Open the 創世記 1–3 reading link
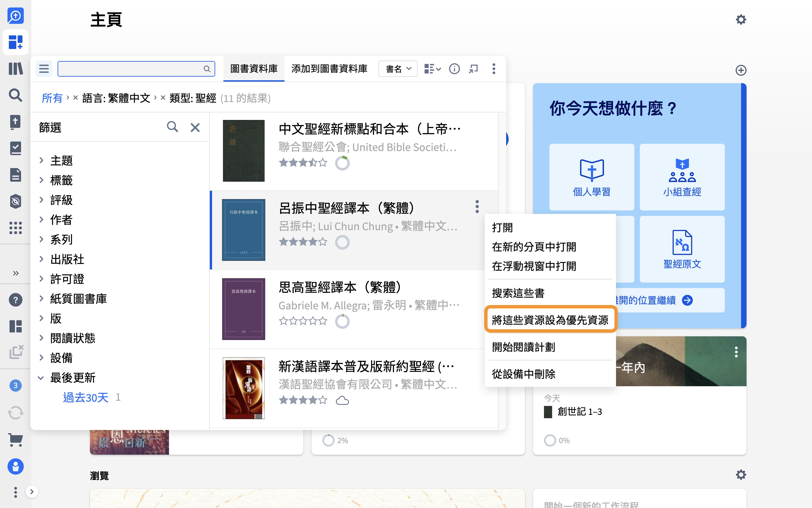The width and height of the screenshot is (812, 508). click(x=580, y=412)
